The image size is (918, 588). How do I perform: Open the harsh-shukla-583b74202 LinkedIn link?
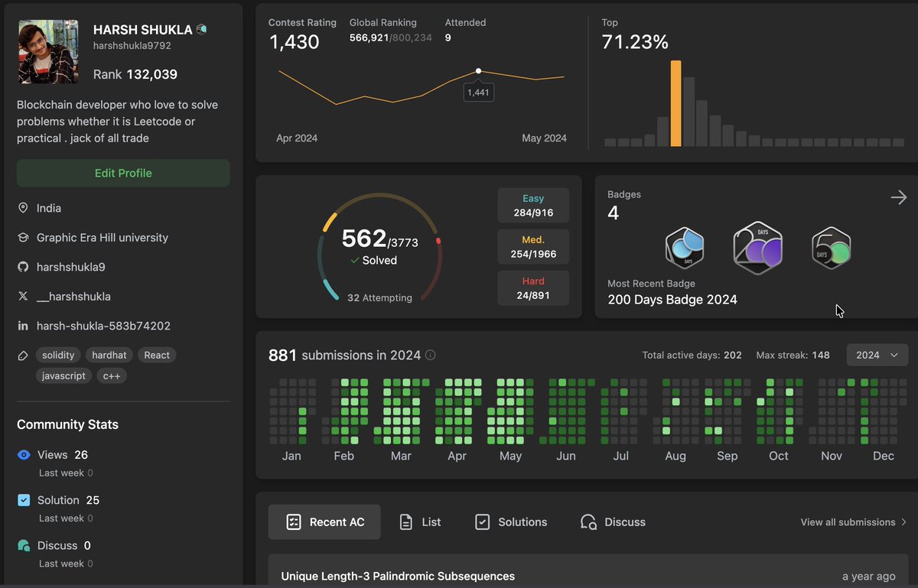(103, 326)
